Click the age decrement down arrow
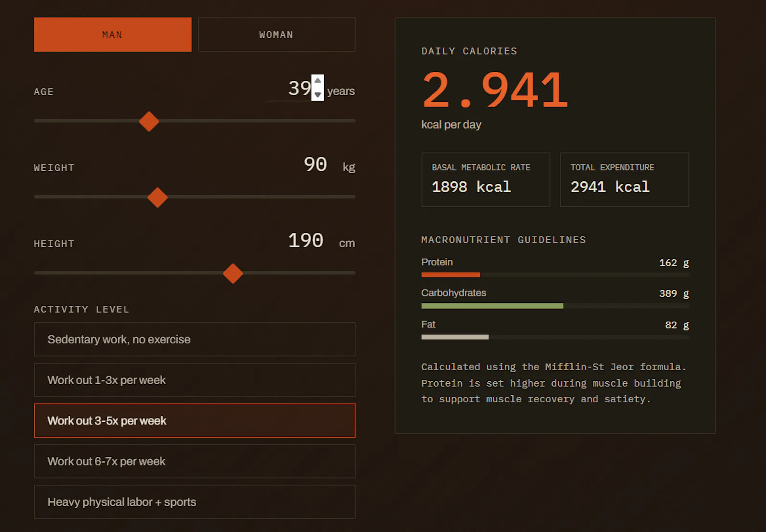 coord(318,94)
